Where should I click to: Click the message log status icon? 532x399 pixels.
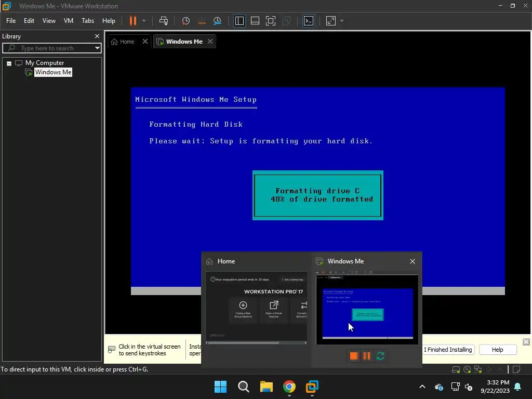(x=516, y=369)
